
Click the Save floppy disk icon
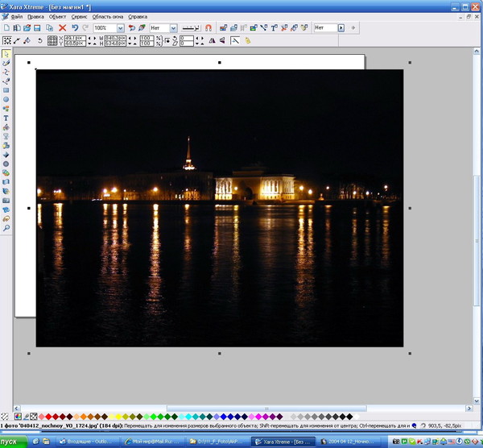pyautogui.click(x=37, y=28)
